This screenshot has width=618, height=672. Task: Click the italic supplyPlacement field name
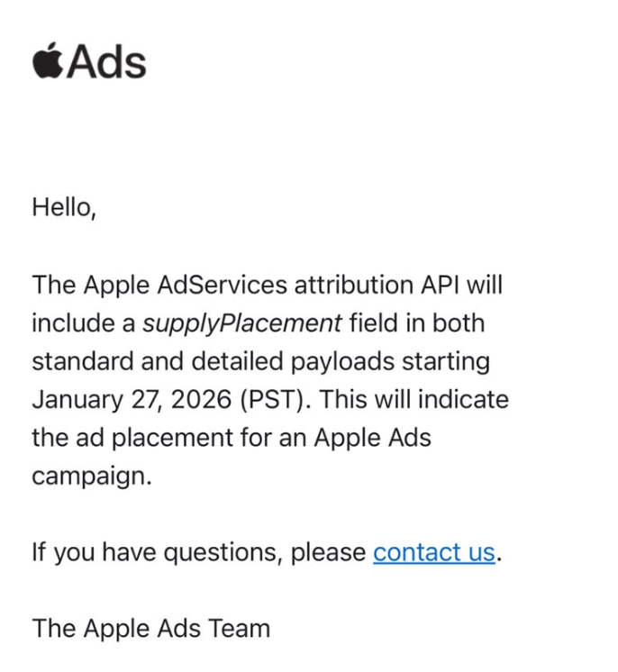coord(242,322)
